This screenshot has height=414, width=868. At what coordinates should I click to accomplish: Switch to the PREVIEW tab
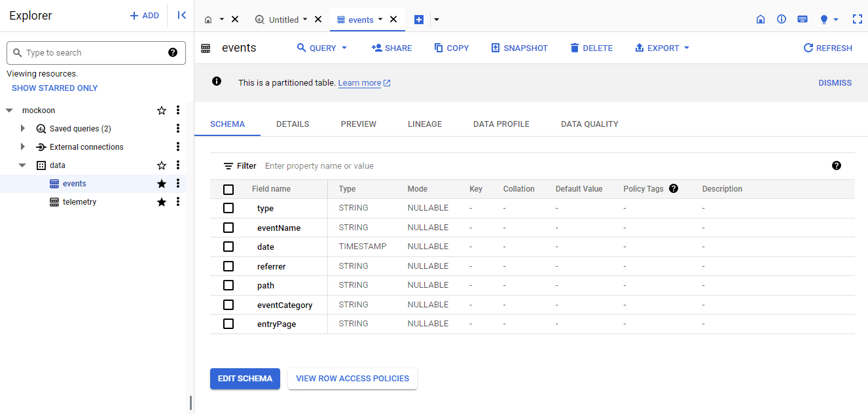click(x=358, y=124)
